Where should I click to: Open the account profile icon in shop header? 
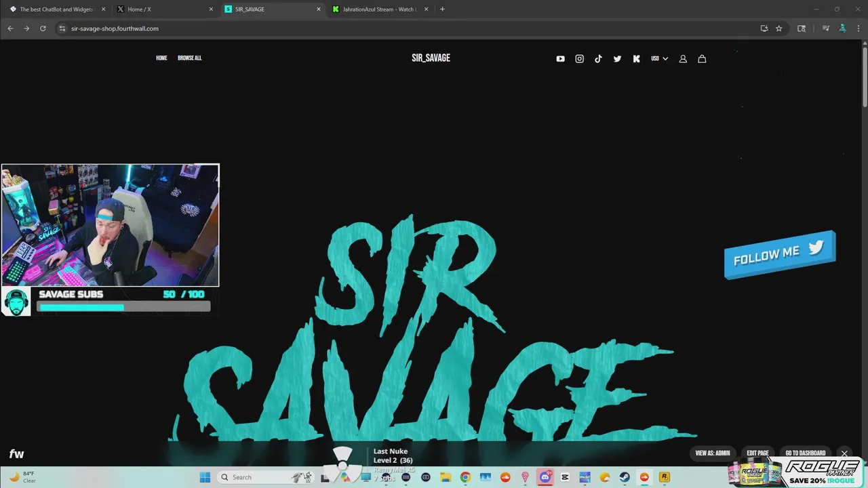(683, 59)
